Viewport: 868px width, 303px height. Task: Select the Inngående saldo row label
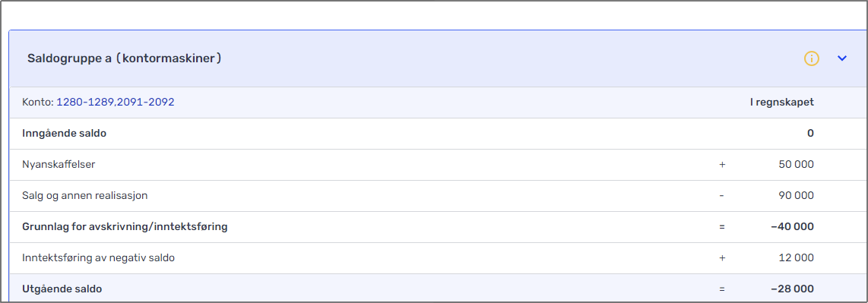point(64,133)
